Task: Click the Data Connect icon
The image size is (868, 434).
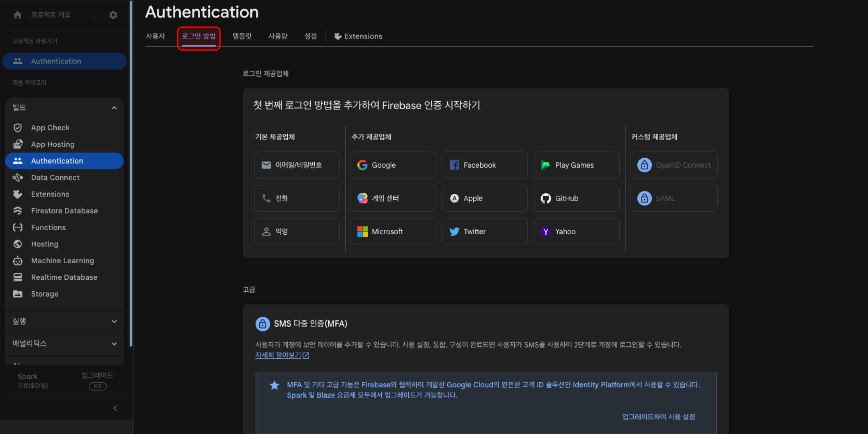Action: (18, 178)
